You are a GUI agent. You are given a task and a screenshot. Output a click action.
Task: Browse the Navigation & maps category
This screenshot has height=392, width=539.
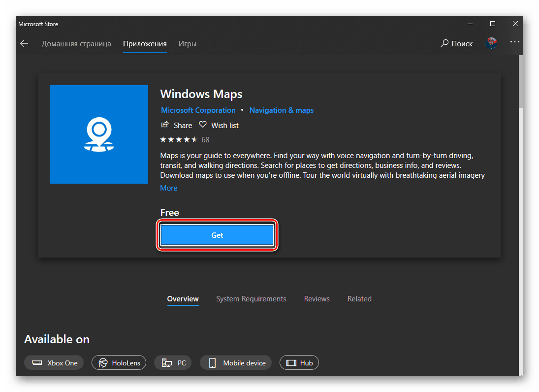click(281, 110)
